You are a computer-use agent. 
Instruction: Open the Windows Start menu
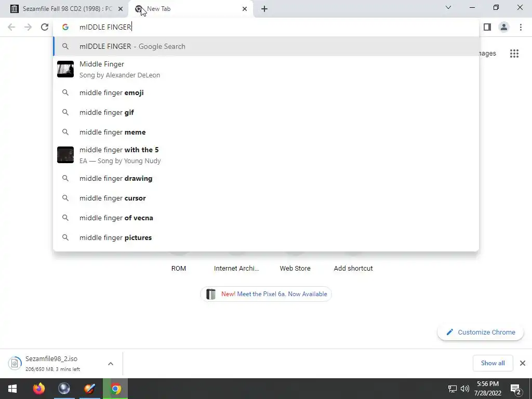pyautogui.click(x=12, y=389)
